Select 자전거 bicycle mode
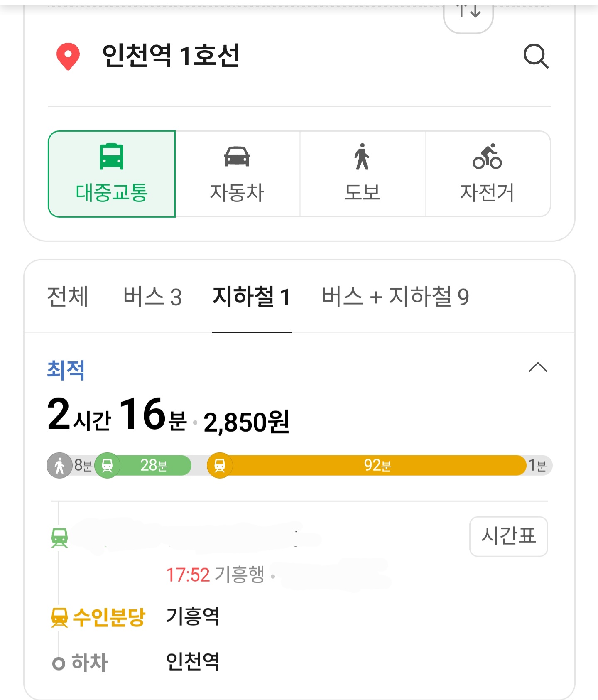The image size is (598, 700). (488, 174)
